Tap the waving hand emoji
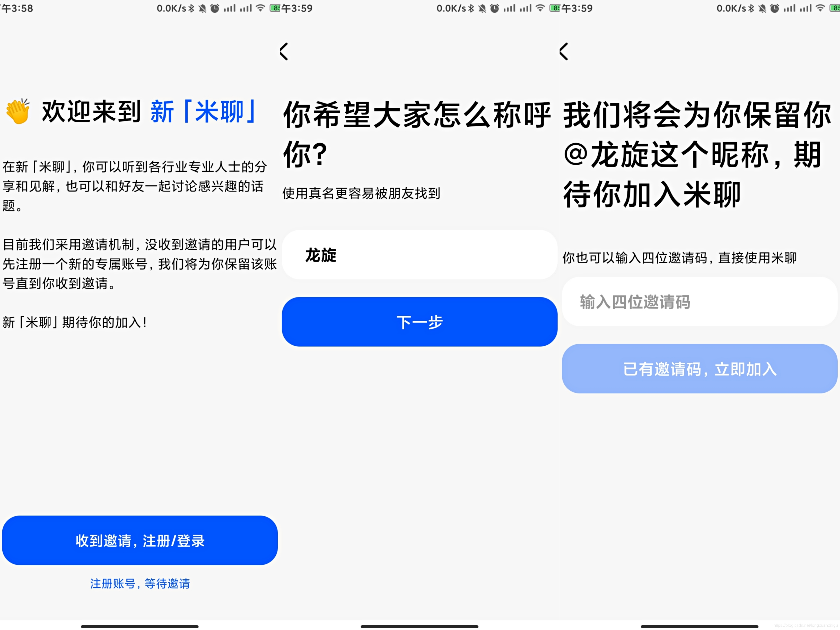 [x=18, y=111]
